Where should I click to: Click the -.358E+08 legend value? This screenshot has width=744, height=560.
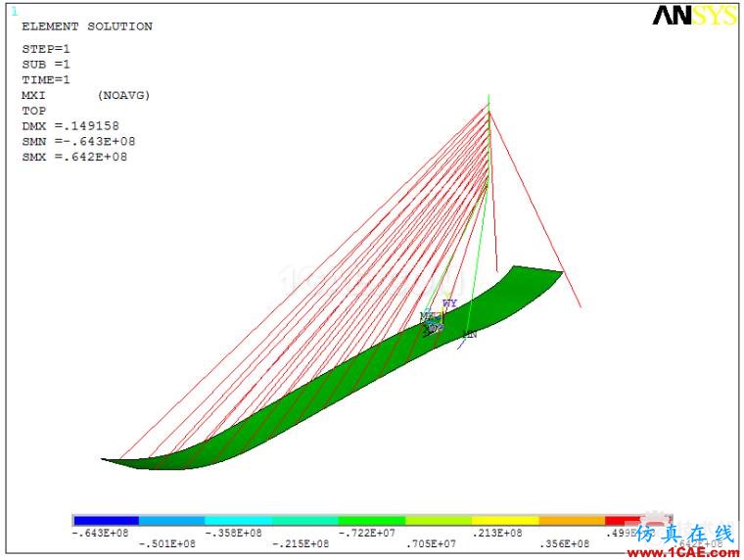(233, 533)
